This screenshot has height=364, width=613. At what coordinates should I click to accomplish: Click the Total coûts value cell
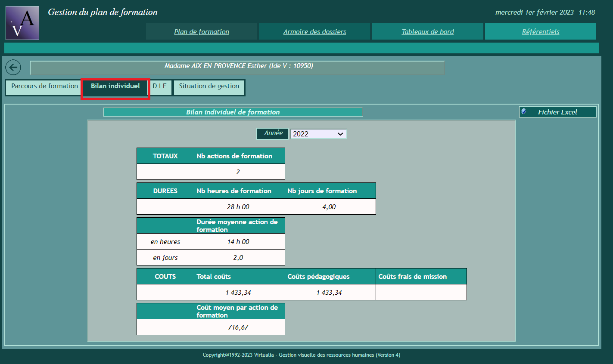[x=239, y=292]
